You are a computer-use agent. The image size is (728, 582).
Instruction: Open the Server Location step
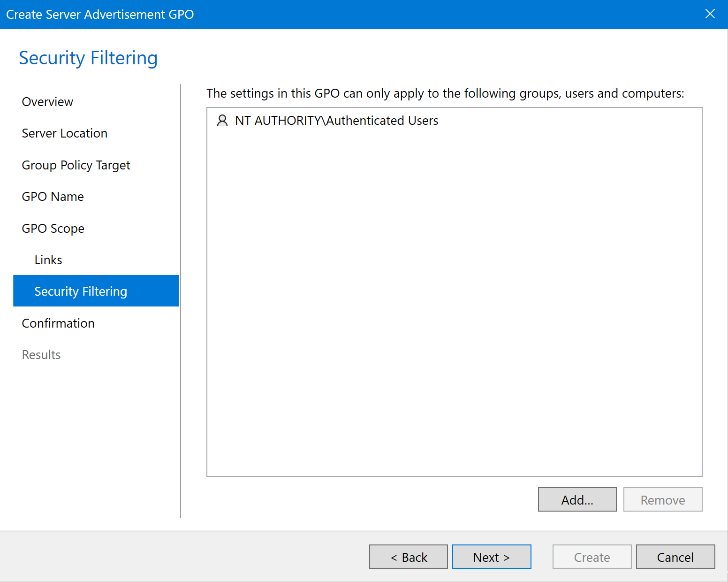coord(65,133)
